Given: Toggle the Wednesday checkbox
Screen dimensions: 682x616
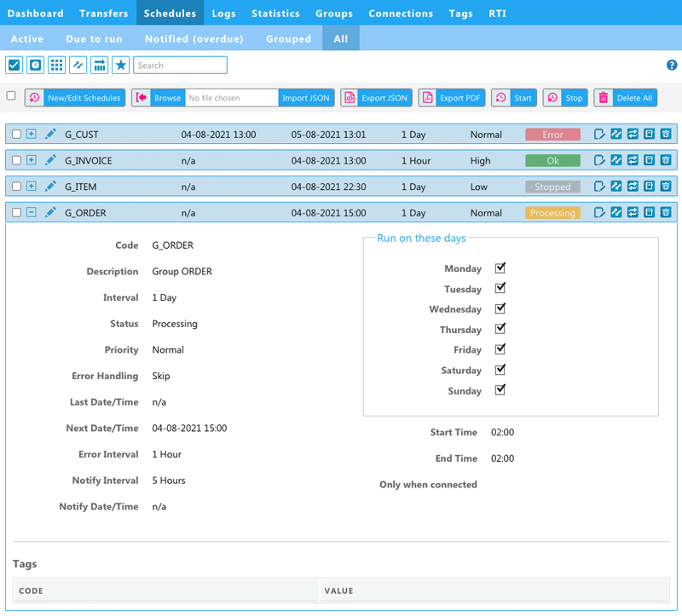Looking at the screenshot, I should point(500,308).
